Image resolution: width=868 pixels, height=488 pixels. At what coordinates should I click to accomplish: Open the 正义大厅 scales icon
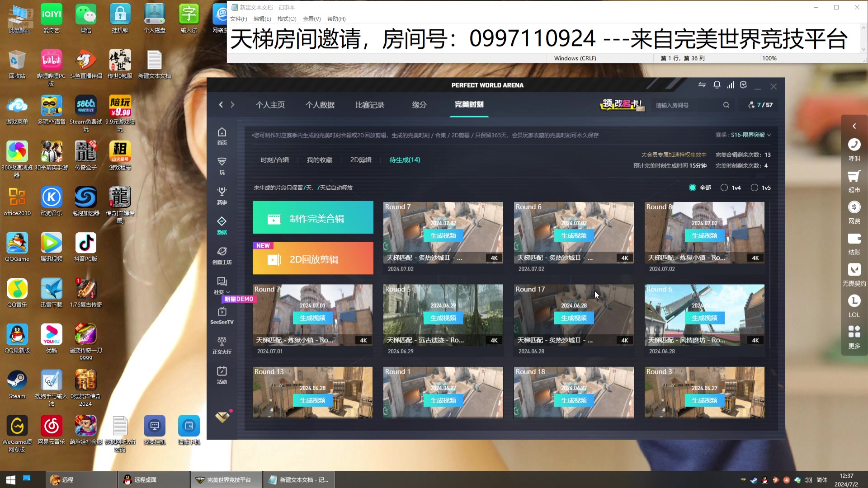[x=222, y=345]
